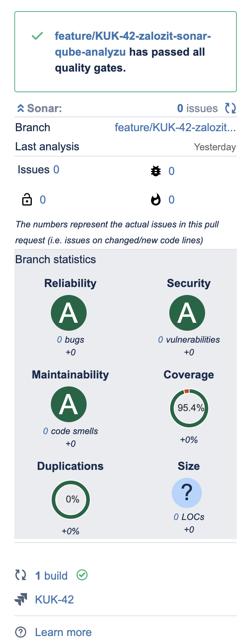Screen dimensions: 248x644
Task: Click the vulnerability lock icon
Action: [x=27, y=199]
